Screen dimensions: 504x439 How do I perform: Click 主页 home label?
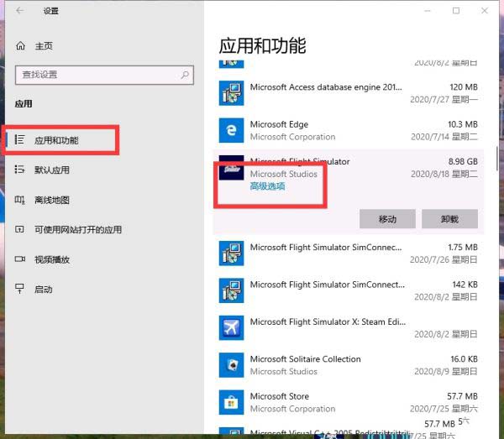(x=44, y=46)
